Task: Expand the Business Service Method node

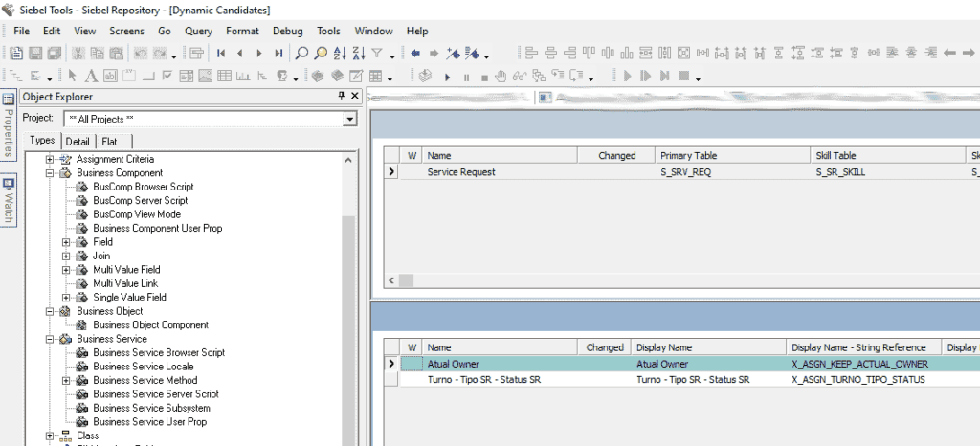Action: 66,380
